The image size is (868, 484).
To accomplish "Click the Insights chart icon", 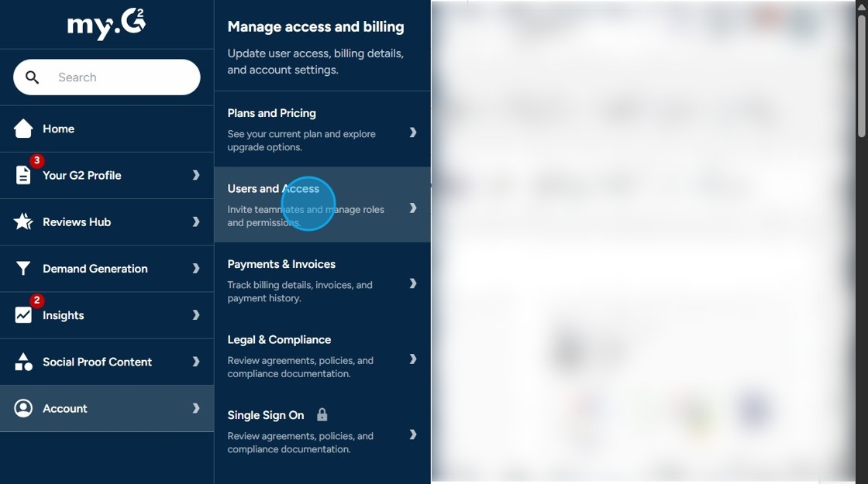I will coord(23,314).
